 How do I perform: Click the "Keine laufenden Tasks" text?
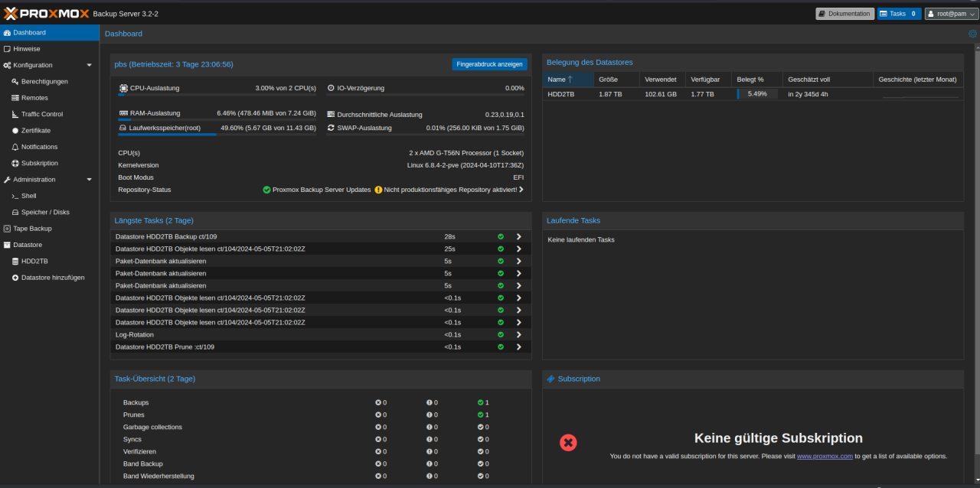click(x=581, y=239)
